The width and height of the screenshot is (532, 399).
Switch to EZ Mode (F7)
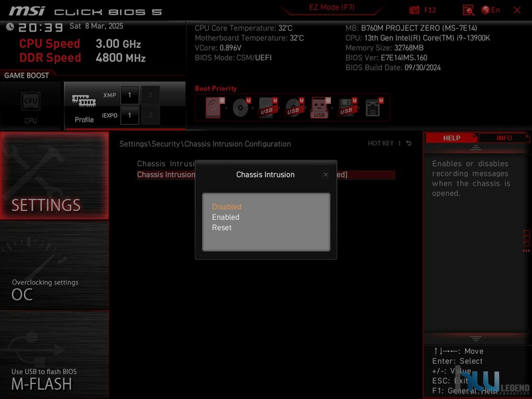pyautogui.click(x=331, y=7)
